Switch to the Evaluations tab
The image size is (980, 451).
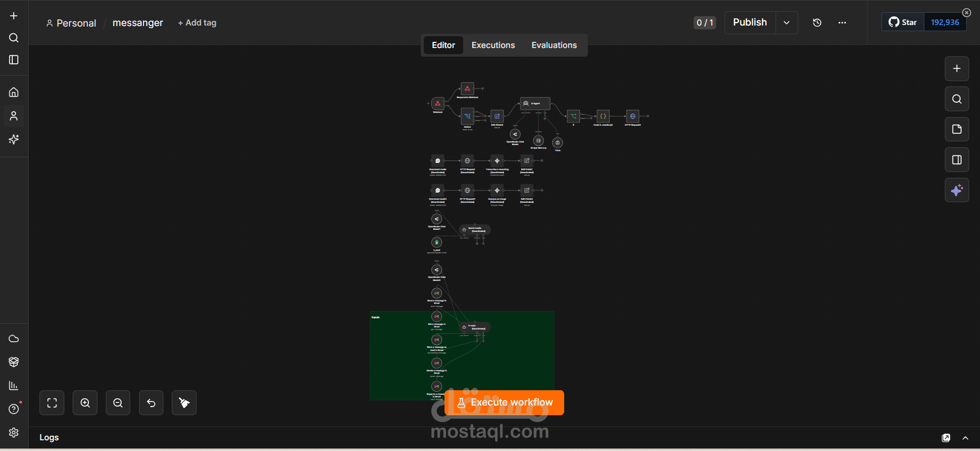[x=554, y=45]
